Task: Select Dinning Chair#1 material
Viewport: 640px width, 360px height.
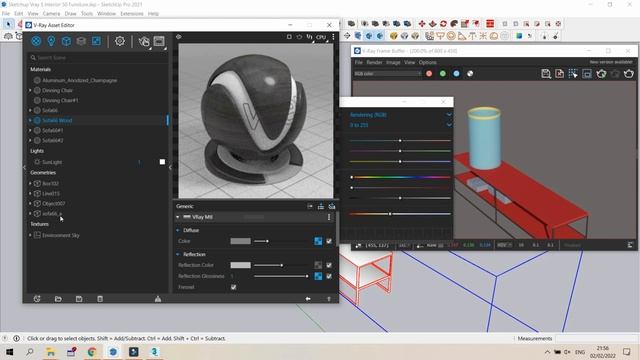Action: pyautogui.click(x=60, y=100)
